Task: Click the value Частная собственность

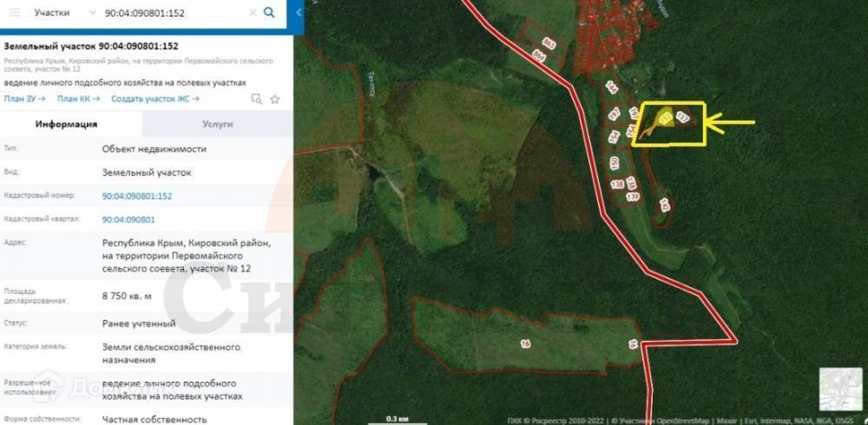Action: pos(155,419)
